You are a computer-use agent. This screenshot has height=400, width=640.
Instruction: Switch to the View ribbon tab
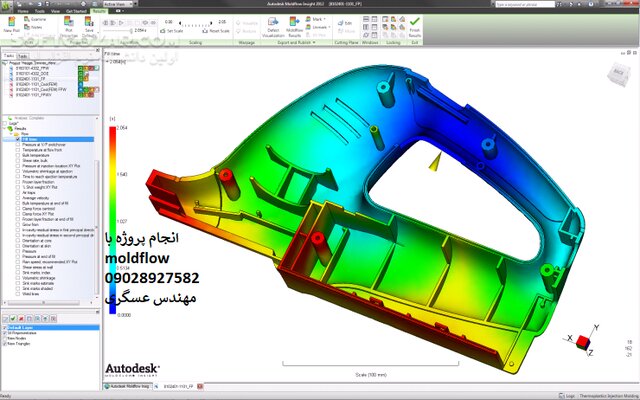(55, 11)
